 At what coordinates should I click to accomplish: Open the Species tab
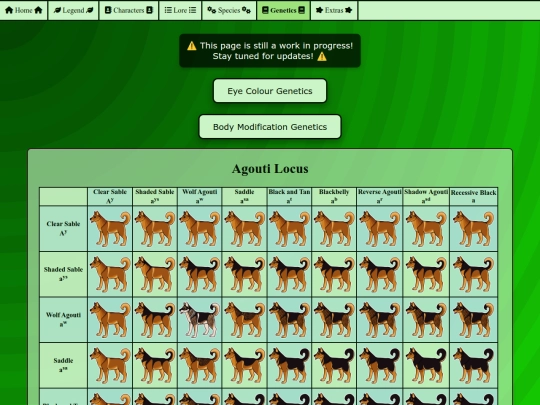click(229, 10)
